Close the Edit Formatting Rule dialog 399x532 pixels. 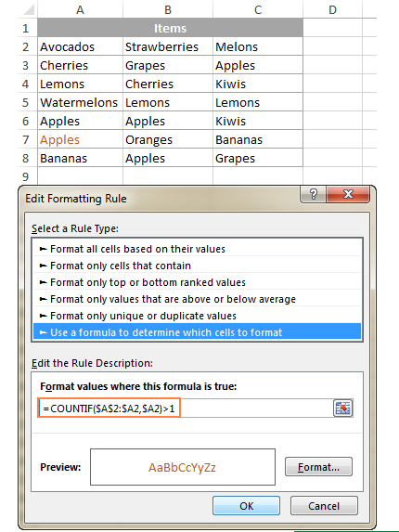(348, 194)
